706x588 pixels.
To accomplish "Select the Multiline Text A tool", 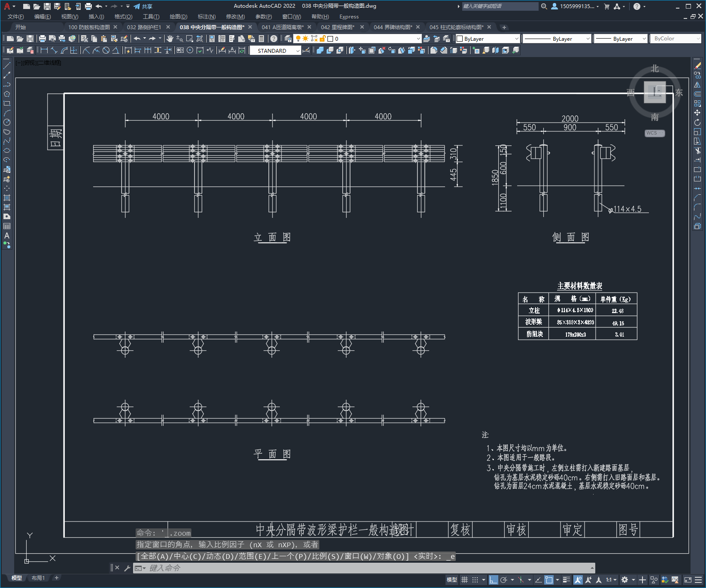I will (x=7, y=235).
